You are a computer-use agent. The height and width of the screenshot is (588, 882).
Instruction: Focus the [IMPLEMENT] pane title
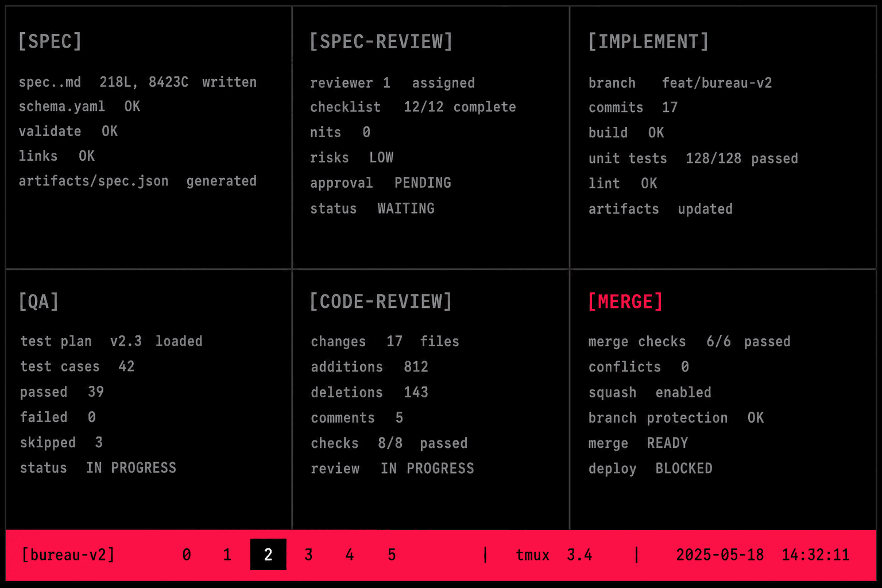(648, 41)
